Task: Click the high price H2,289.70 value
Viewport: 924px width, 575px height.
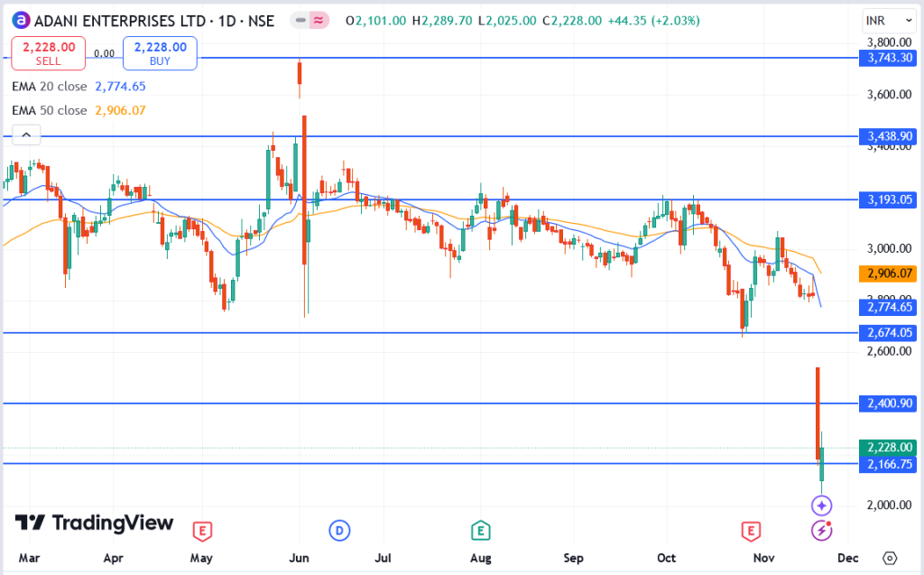Action: click(442, 22)
